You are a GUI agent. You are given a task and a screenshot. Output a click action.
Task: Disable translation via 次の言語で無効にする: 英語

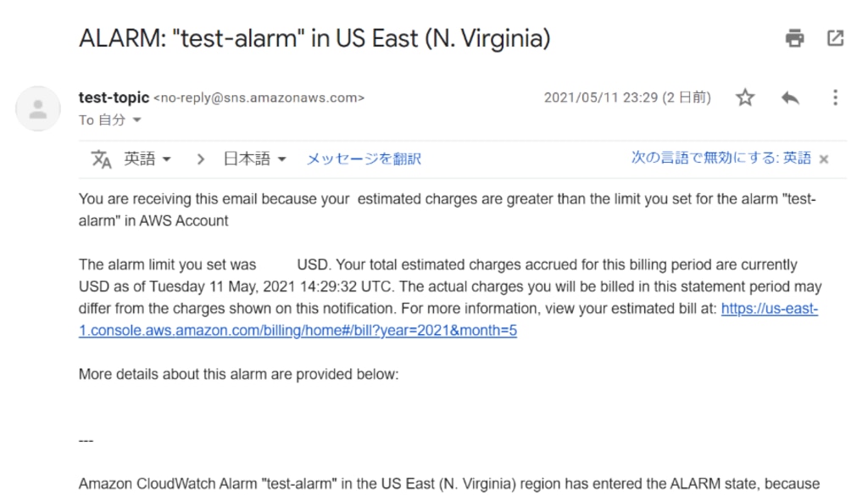tap(721, 158)
